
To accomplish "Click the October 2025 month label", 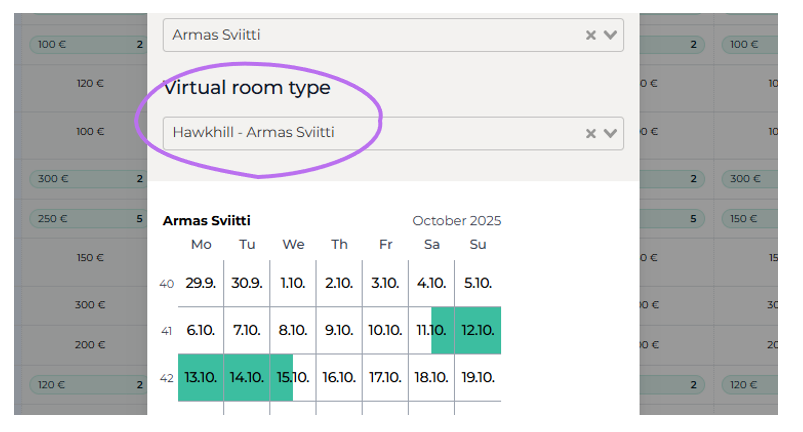I will point(457,221).
